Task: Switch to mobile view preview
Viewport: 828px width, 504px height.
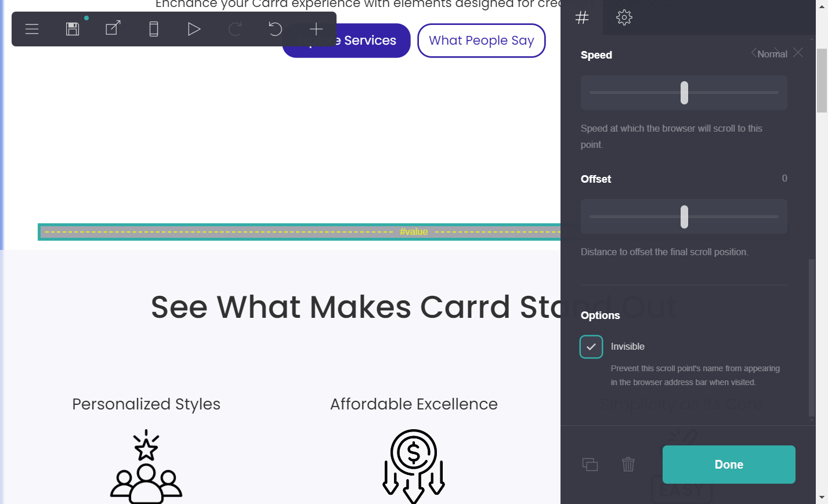Action: pyautogui.click(x=154, y=29)
